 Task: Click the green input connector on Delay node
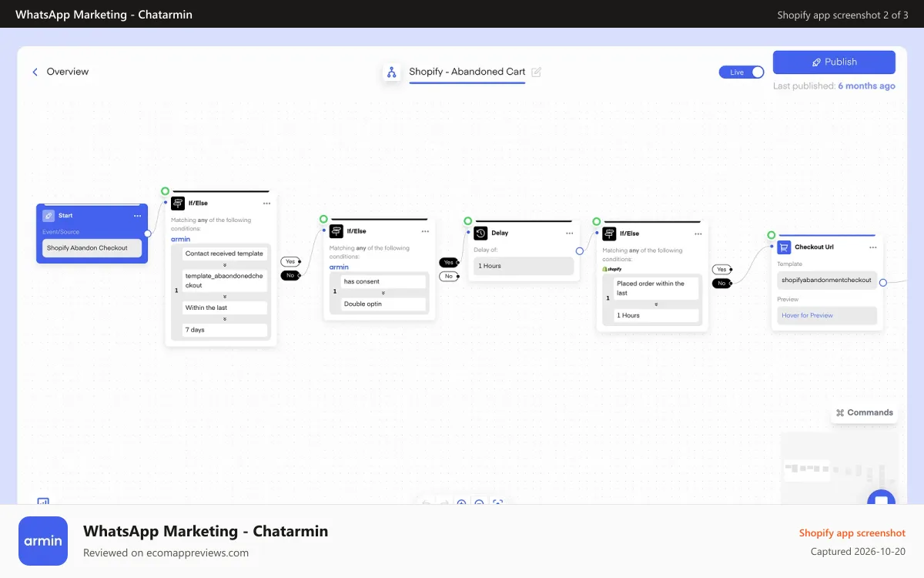(x=468, y=220)
